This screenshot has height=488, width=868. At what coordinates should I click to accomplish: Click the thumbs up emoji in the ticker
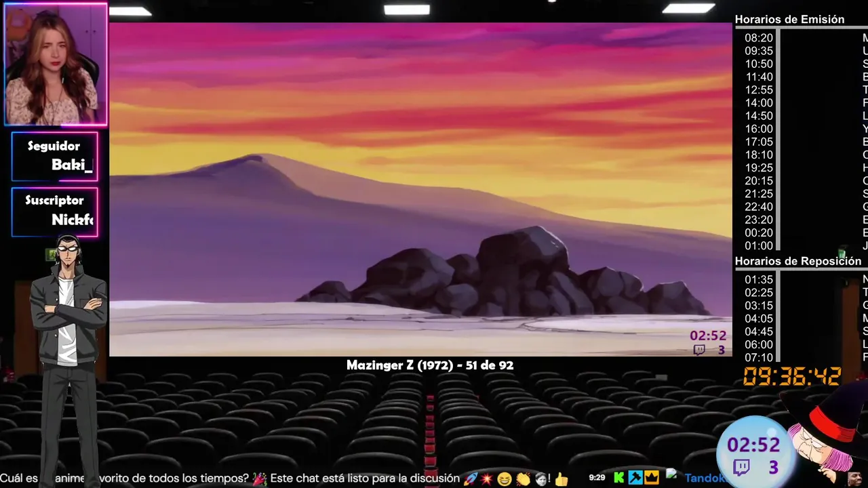click(561, 480)
